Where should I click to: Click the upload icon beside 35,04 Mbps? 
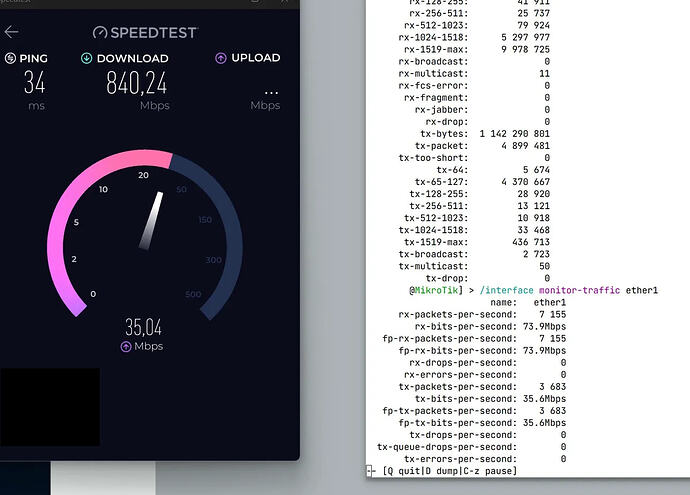[x=126, y=347]
